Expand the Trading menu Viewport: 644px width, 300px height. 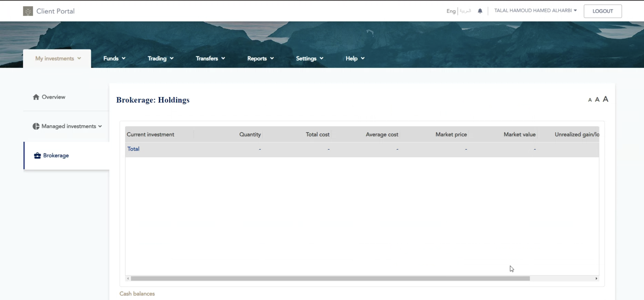(x=160, y=58)
